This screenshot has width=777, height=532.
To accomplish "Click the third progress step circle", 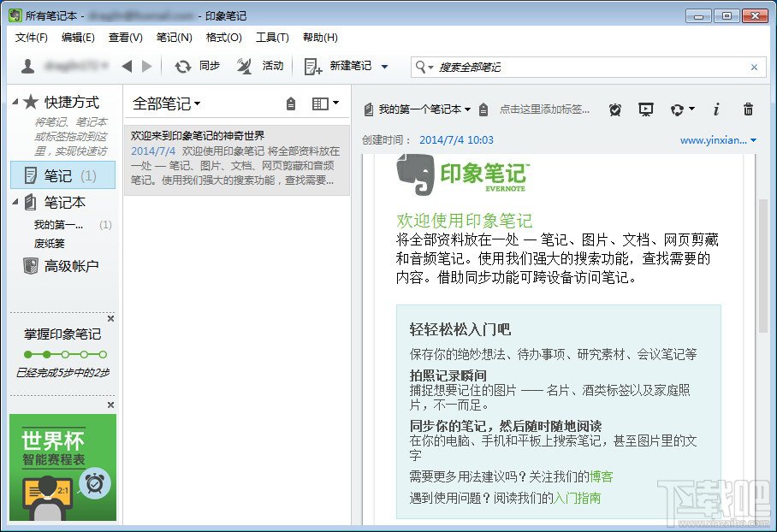I will [x=65, y=354].
